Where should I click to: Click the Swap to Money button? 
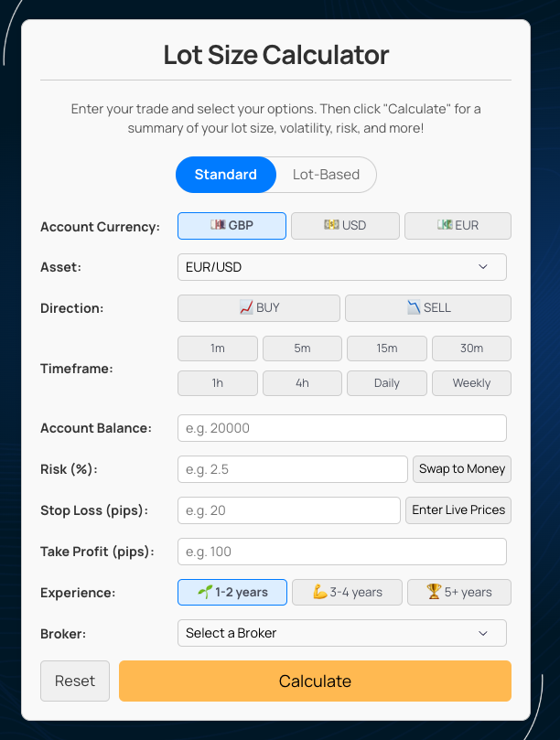click(462, 469)
